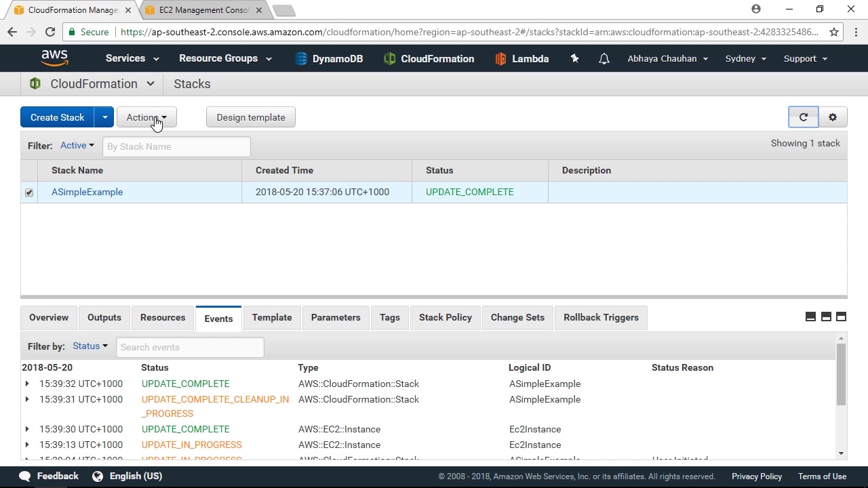
Task: Refresh the stacks list
Action: pyautogui.click(x=804, y=117)
